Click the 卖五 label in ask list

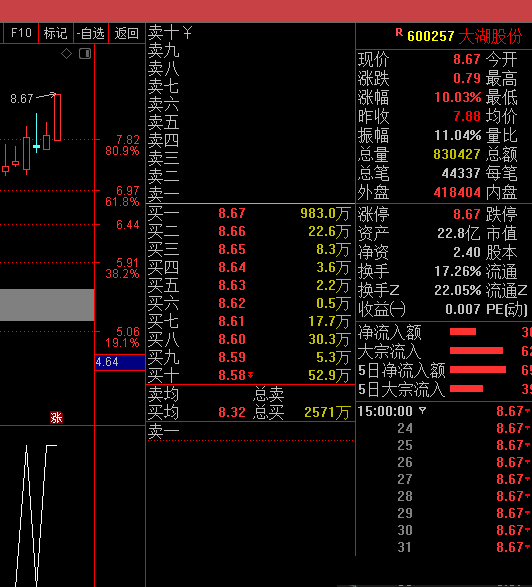pos(163,122)
